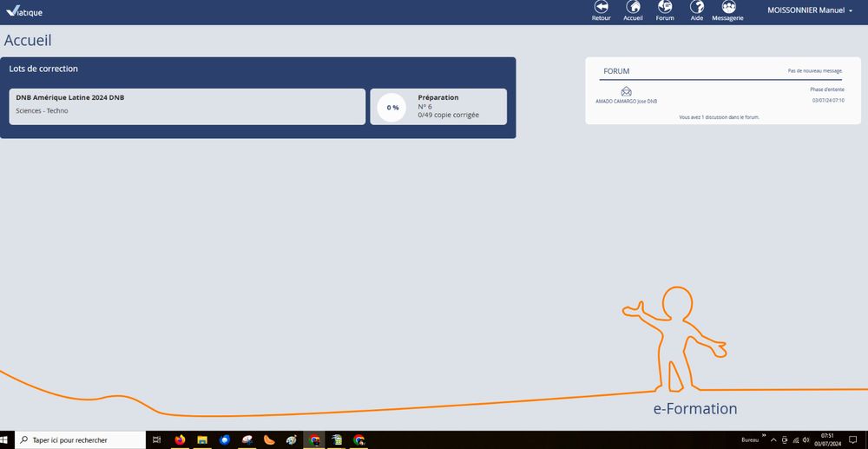
Task: Click the 0 % progress circle
Action: click(x=392, y=108)
